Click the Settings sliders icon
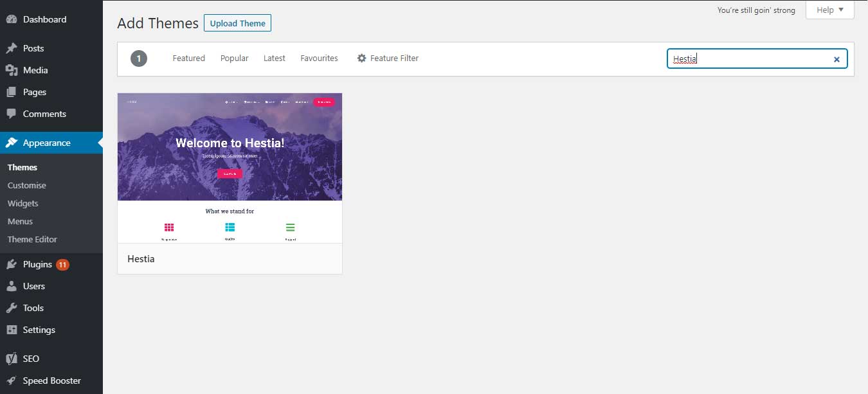The width and height of the screenshot is (868, 394). [12, 330]
